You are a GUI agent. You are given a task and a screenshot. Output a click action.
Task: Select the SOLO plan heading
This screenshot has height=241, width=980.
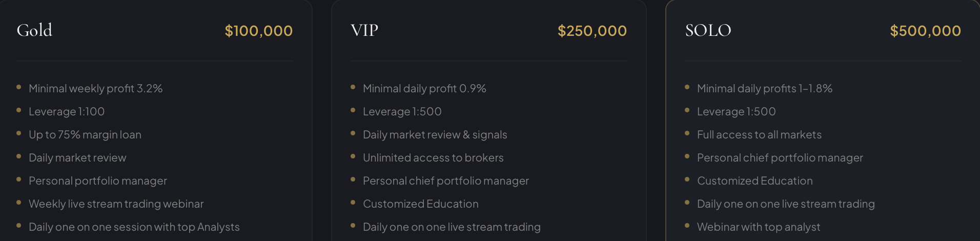708,30
